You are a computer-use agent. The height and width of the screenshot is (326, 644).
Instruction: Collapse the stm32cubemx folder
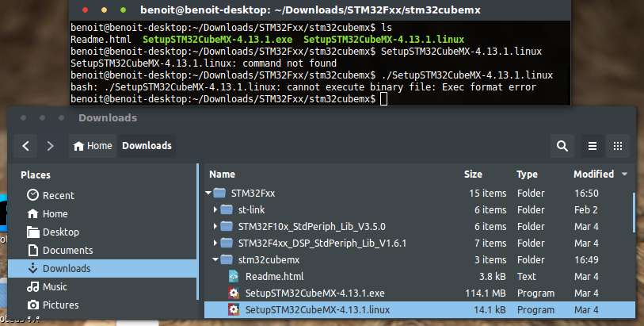tap(216, 260)
